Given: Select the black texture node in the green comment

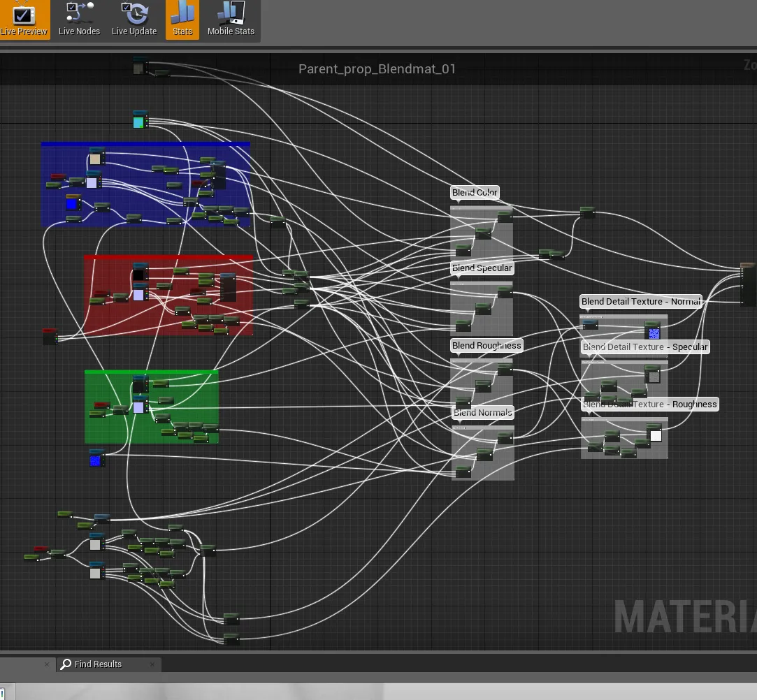Looking at the screenshot, I should [140, 384].
